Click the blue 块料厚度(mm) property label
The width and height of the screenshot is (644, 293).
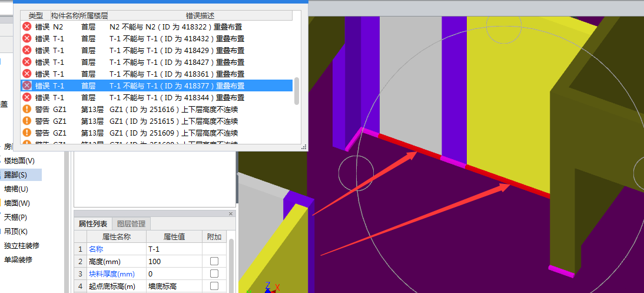coord(112,274)
